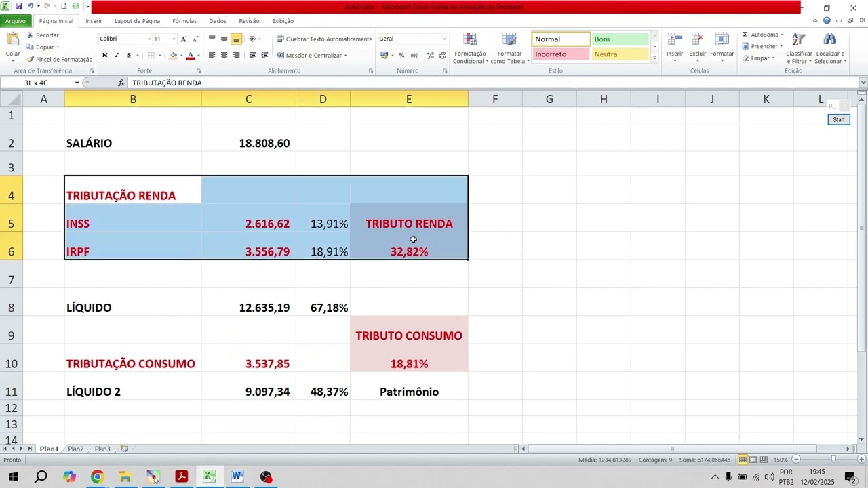Screen dimensions: 868x488
Task: Switch to Page Layout view in status bar
Action: click(x=753, y=460)
